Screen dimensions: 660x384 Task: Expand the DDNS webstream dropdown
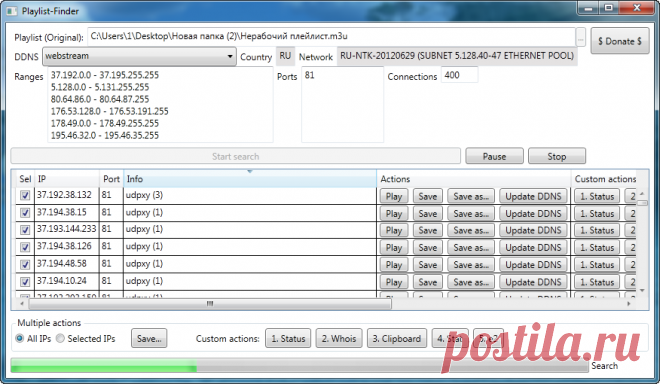click(x=230, y=56)
